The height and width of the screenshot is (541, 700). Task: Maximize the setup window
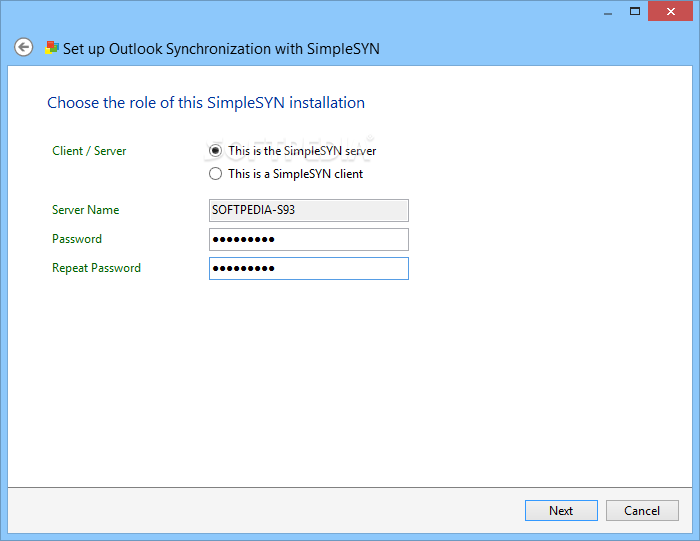[x=635, y=12]
